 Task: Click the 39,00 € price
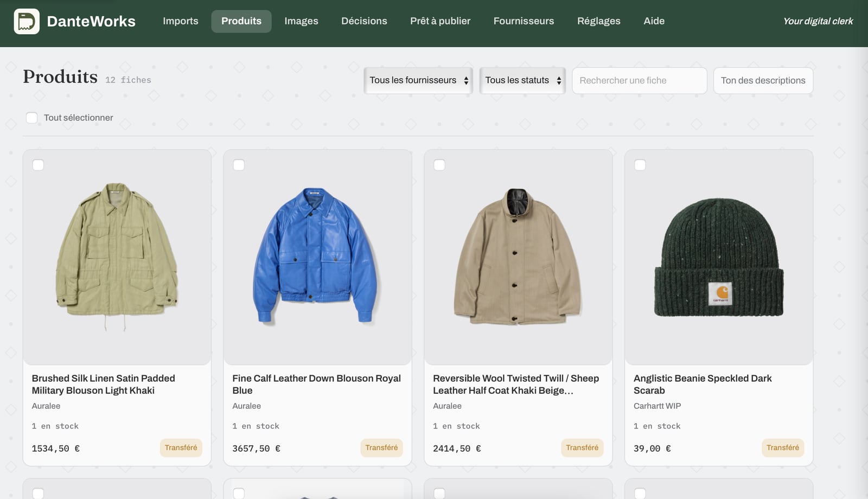(652, 449)
